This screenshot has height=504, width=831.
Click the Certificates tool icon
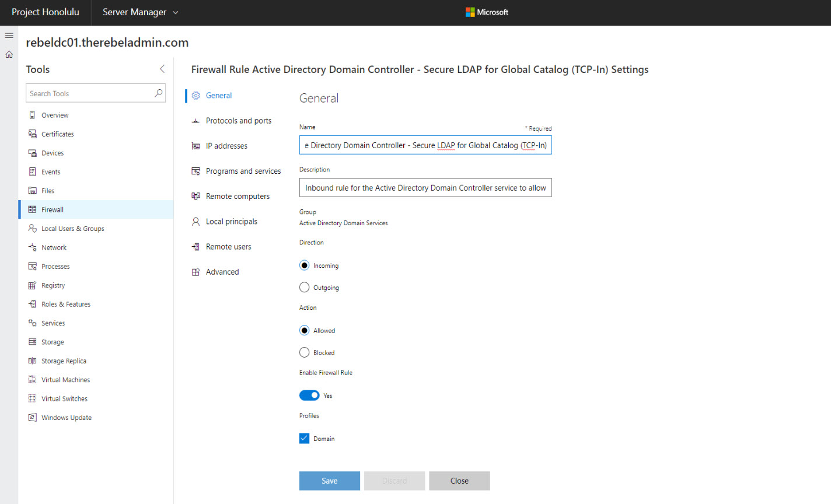(x=32, y=134)
